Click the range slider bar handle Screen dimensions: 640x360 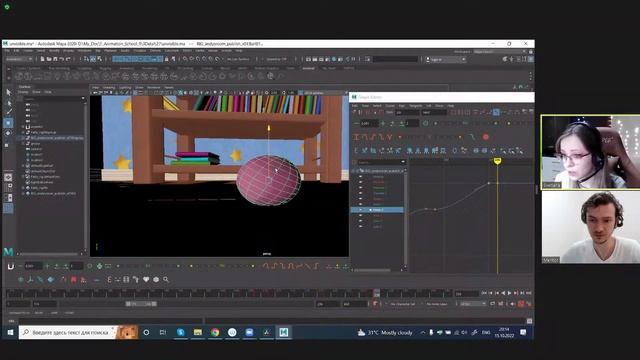click(141, 304)
